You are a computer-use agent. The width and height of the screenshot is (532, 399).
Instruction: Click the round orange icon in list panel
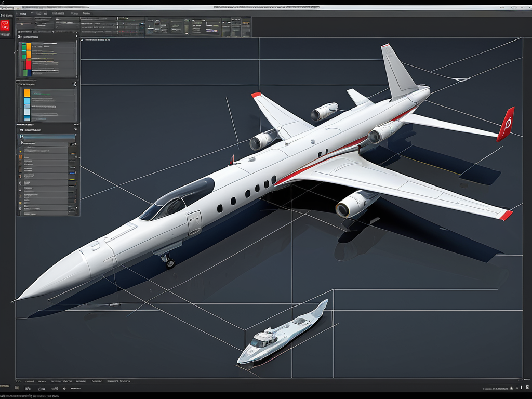[x=20, y=177]
